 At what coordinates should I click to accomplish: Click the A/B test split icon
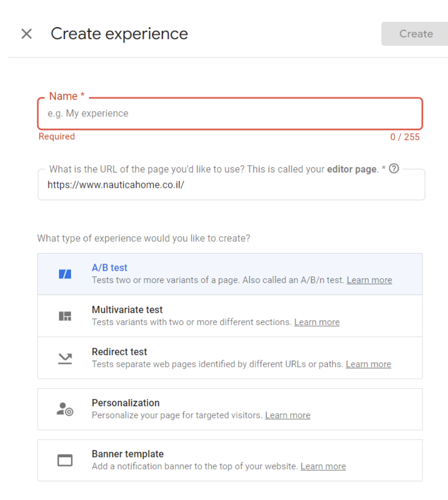point(65,274)
